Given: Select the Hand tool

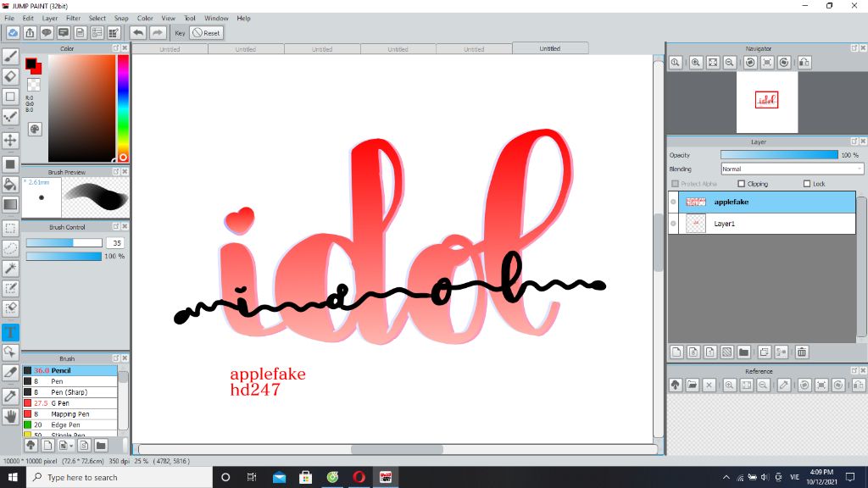Looking at the screenshot, I should click(10, 416).
